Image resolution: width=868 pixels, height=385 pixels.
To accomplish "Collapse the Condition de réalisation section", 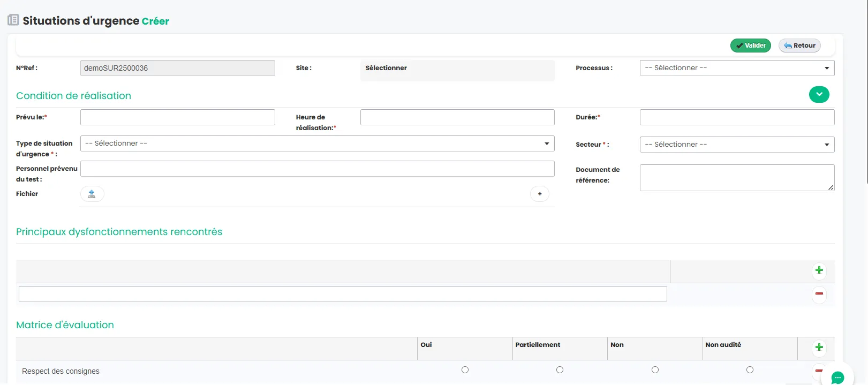I will point(819,94).
